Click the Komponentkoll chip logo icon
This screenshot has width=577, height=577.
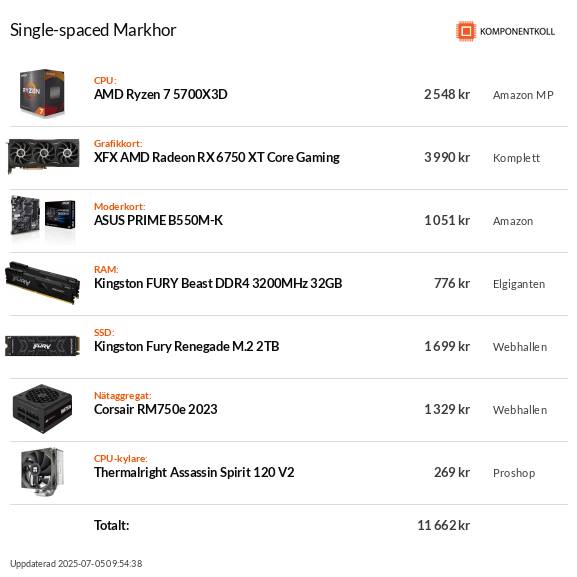[466, 31]
